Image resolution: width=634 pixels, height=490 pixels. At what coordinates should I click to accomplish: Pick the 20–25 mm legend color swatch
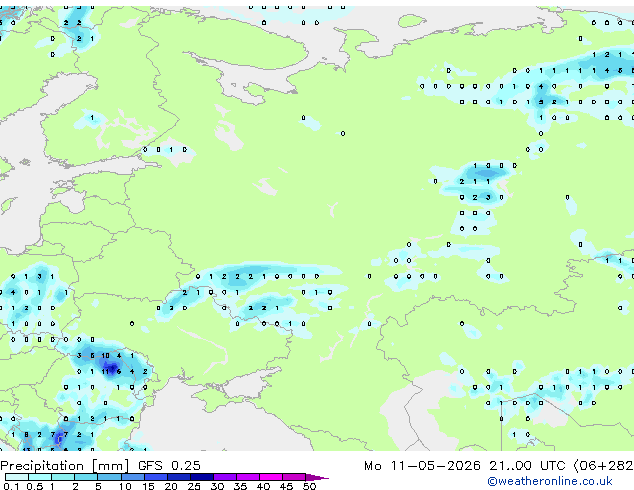point(179,477)
